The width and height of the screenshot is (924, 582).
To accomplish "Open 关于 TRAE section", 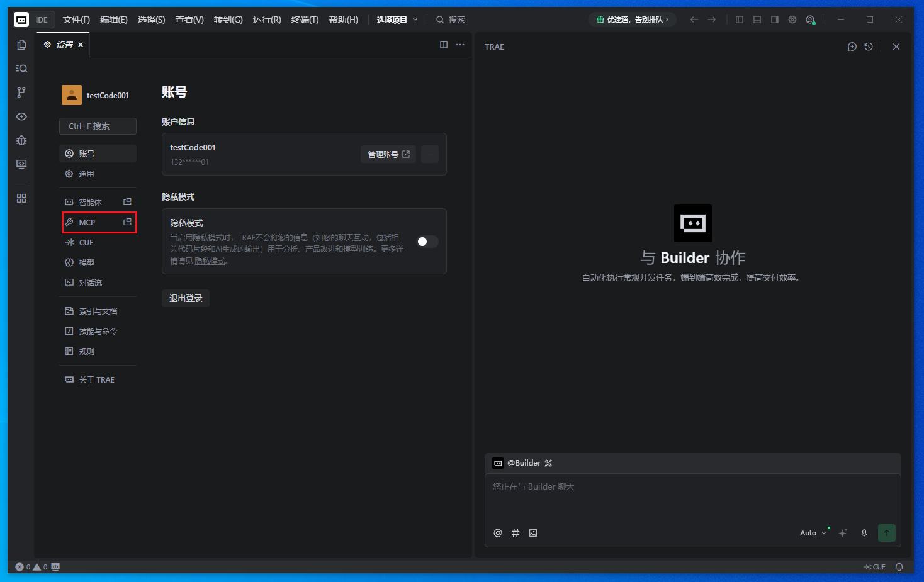I will click(98, 379).
